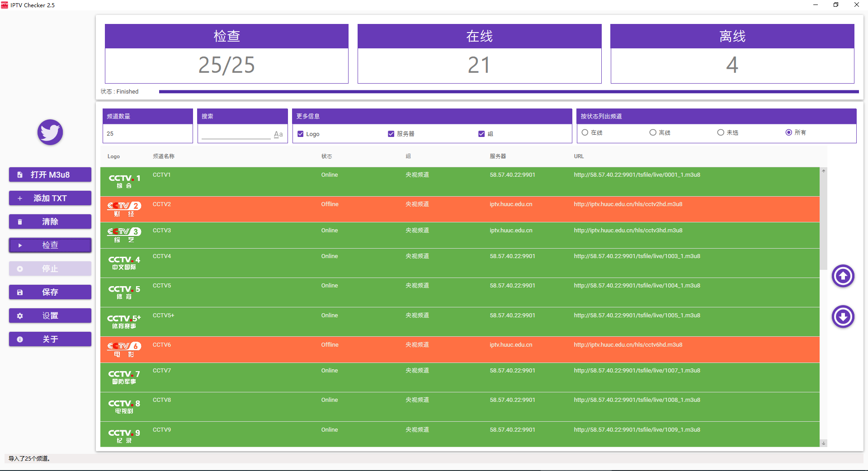Click the CCTV2 财经 channel logo
Screen dimensions: 868x471
coord(124,209)
